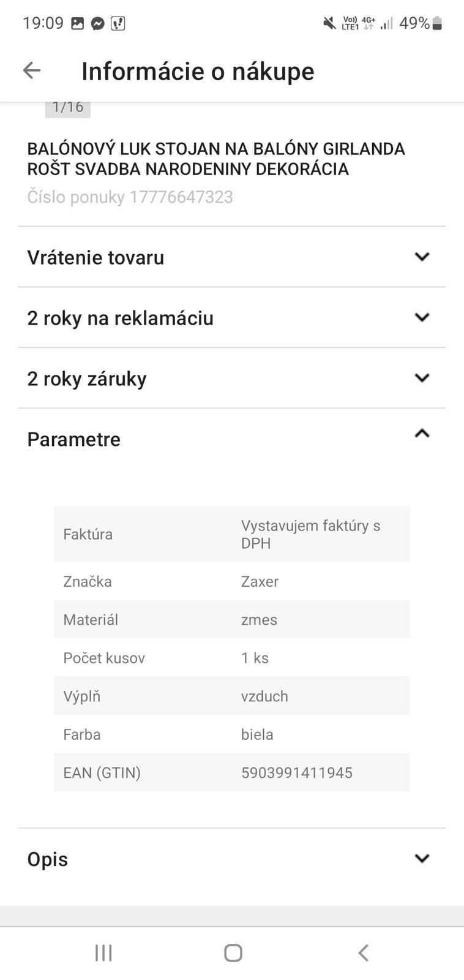
Task: Tap the Messenger notification icon
Action: [97, 24]
